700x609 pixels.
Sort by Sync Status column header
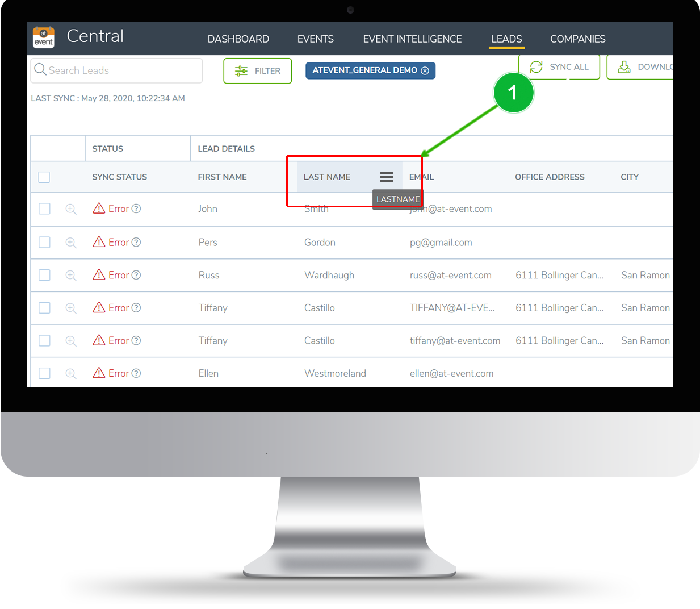point(119,177)
